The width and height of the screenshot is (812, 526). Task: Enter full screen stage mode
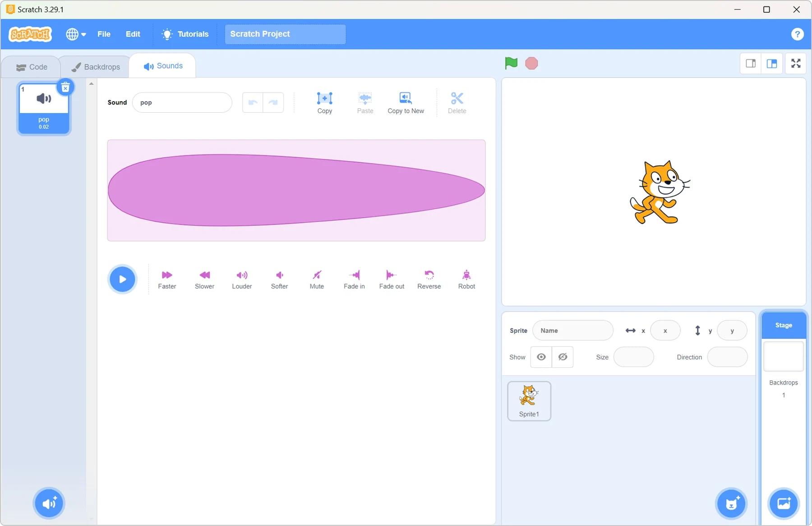pos(796,64)
